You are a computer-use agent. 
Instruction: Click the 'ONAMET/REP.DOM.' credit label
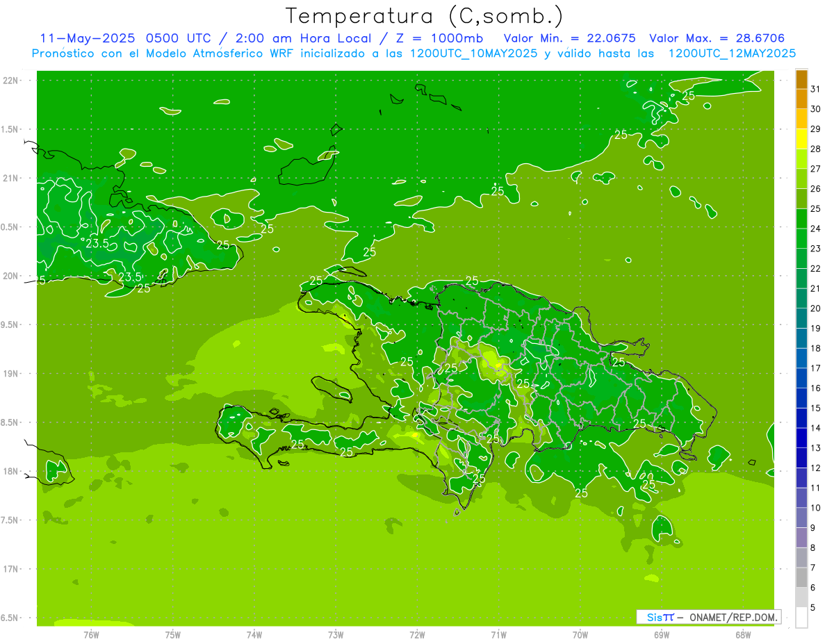click(x=733, y=617)
